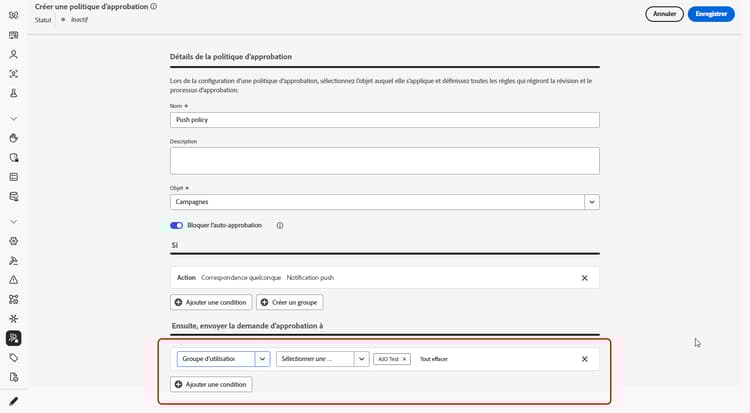
Task: Click the Annuler button
Action: coord(664,14)
